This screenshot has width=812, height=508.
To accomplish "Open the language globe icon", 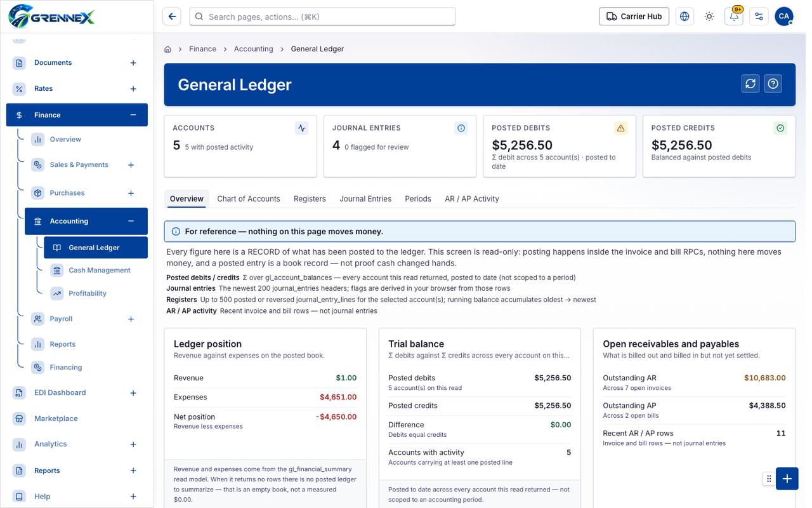I will pyautogui.click(x=684, y=17).
